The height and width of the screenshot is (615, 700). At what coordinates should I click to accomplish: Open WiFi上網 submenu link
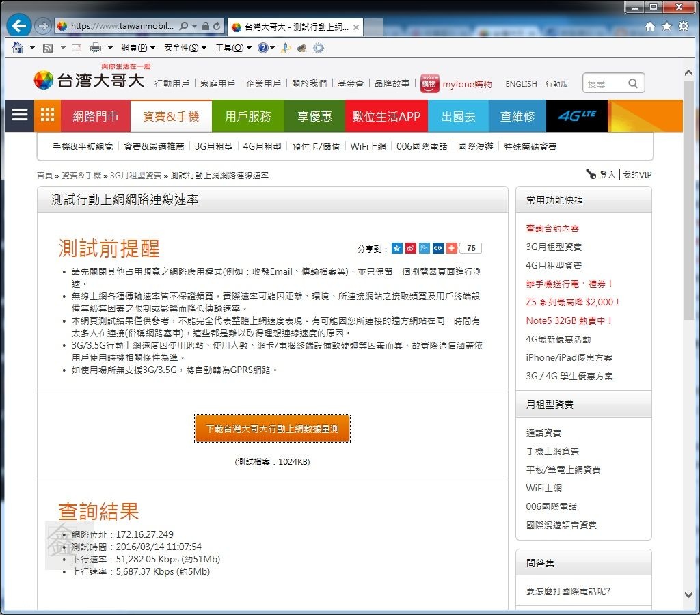click(368, 146)
